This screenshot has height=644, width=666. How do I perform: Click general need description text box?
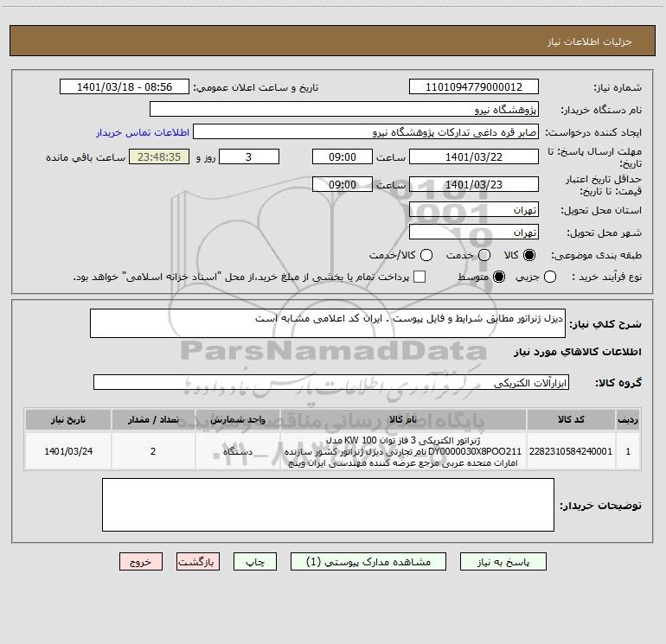(328, 323)
